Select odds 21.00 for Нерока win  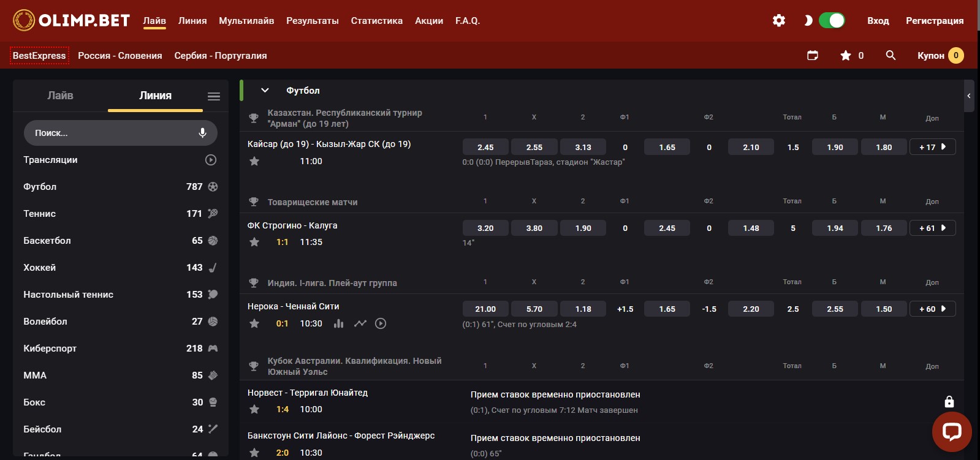485,309
